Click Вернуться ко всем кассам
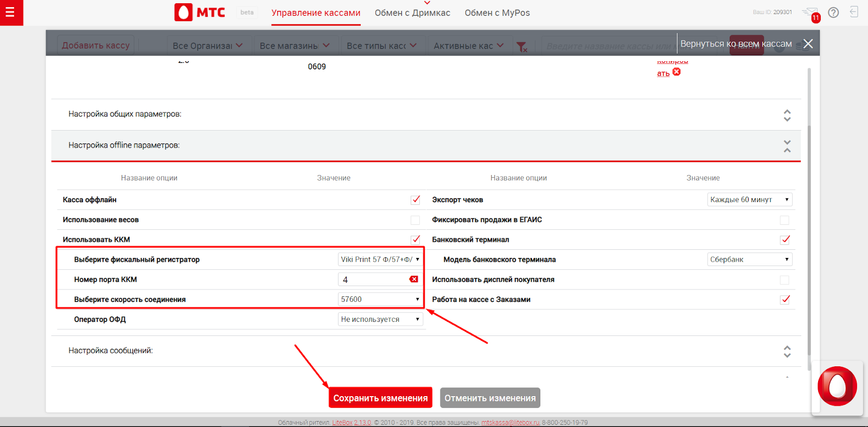The image size is (868, 427). point(736,44)
